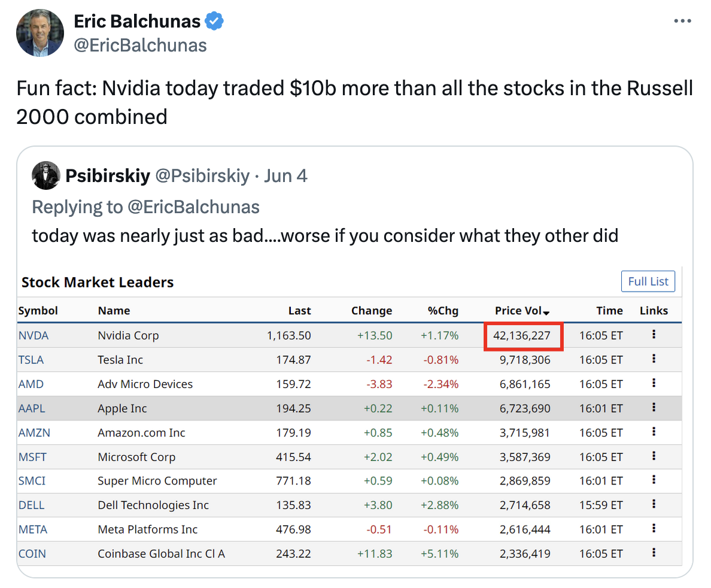Open links menu for the NVDA row
The width and height of the screenshot is (711, 588).
[654, 335]
